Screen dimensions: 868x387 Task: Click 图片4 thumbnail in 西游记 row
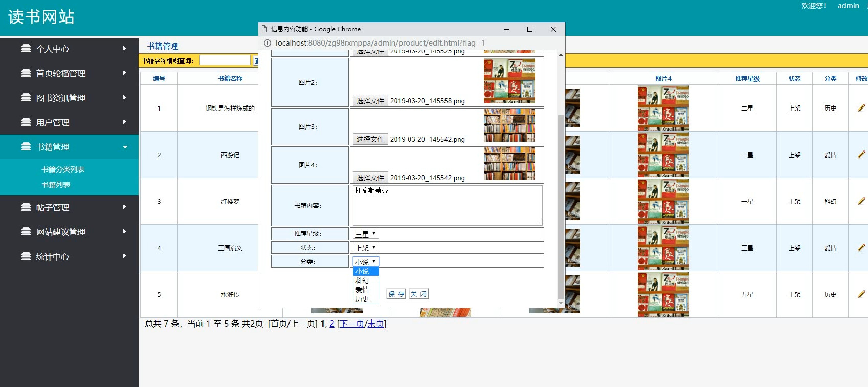coord(663,155)
